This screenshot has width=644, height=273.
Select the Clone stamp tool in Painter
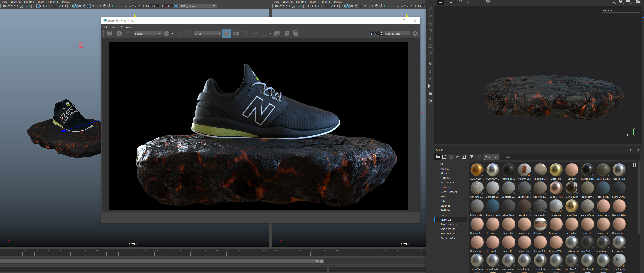(x=430, y=46)
